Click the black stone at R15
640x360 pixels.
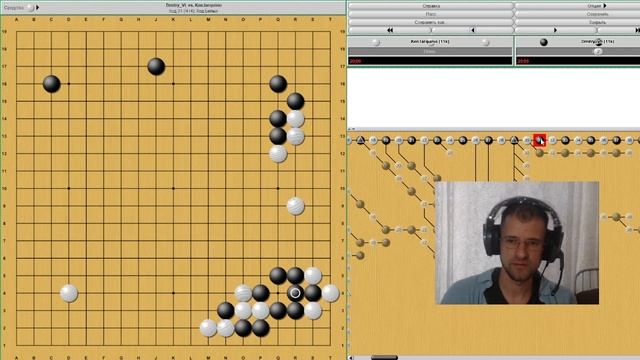[296, 101]
